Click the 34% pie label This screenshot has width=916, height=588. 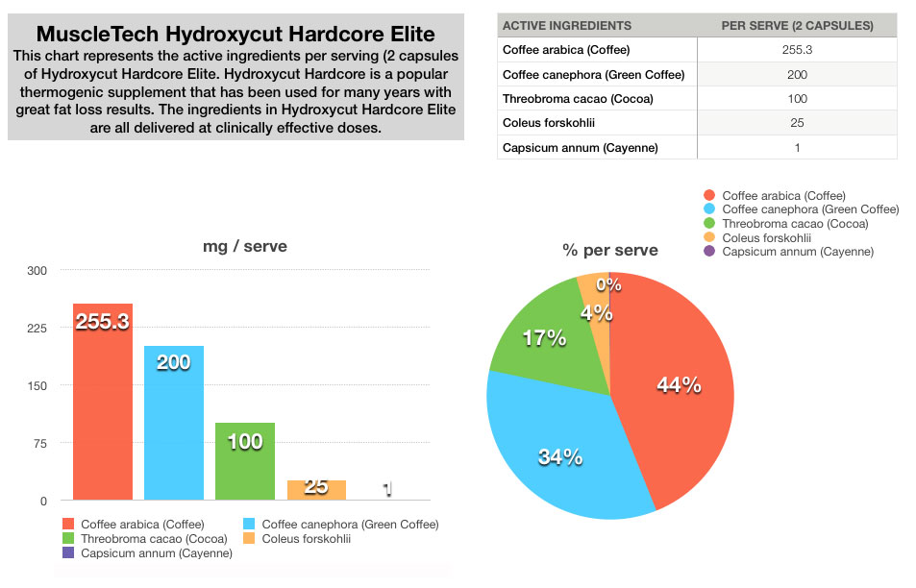click(x=560, y=456)
